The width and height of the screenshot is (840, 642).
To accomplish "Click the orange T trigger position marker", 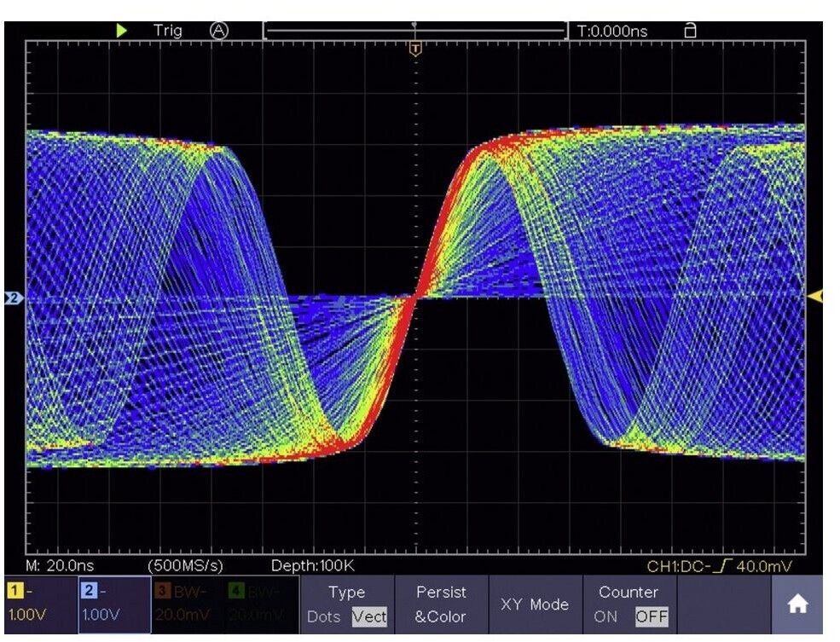I will pyautogui.click(x=415, y=49).
